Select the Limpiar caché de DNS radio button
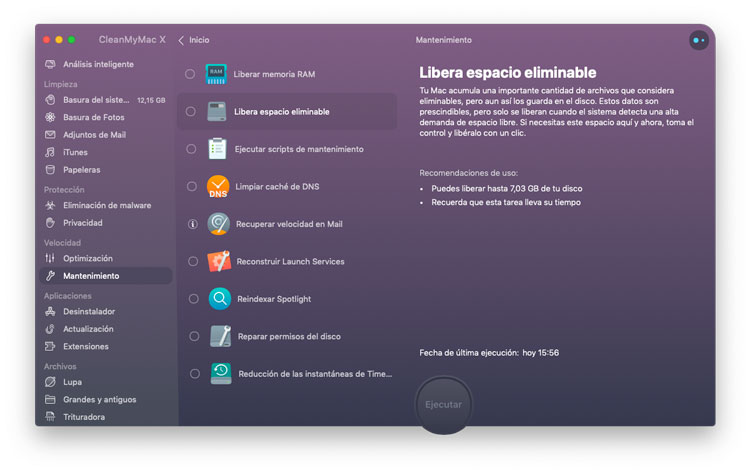This screenshot has width=750, height=472. (191, 187)
